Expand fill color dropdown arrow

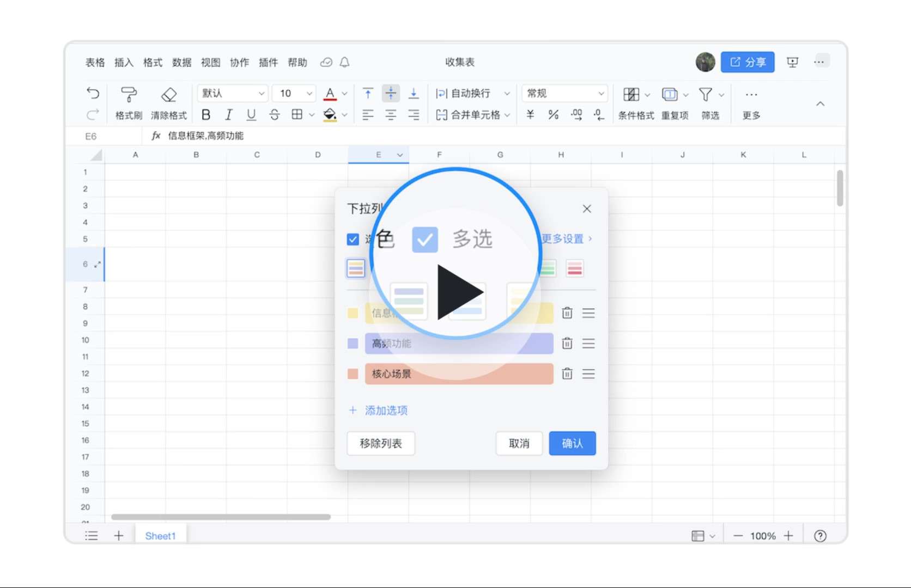(344, 115)
